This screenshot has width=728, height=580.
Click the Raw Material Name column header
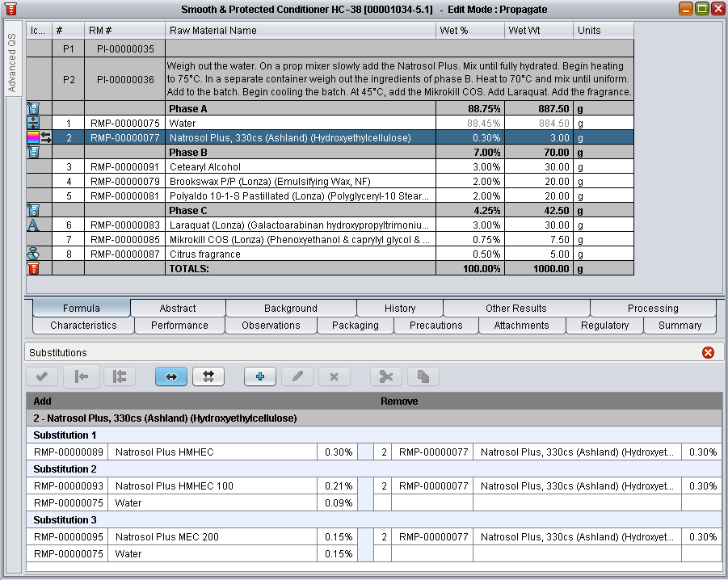[x=299, y=31]
